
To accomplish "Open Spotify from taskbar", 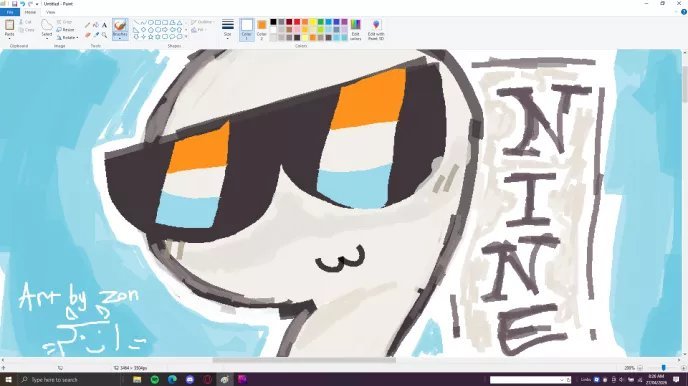I will pyautogui.click(x=155, y=379).
